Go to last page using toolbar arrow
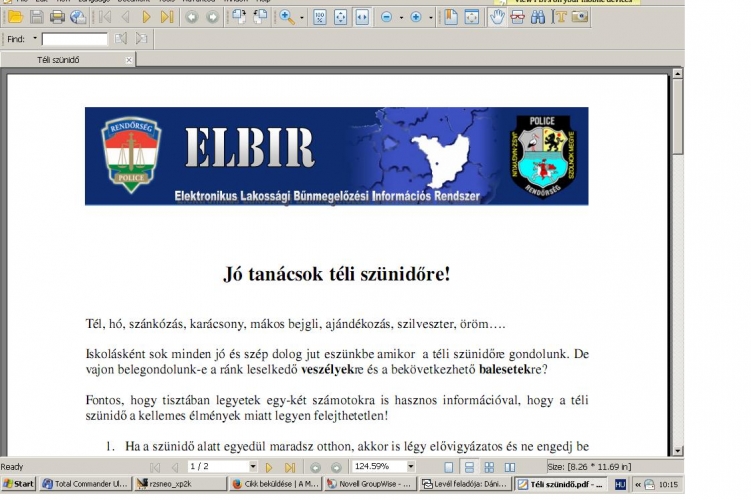This screenshot has height=500, width=751. pyautogui.click(x=167, y=17)
